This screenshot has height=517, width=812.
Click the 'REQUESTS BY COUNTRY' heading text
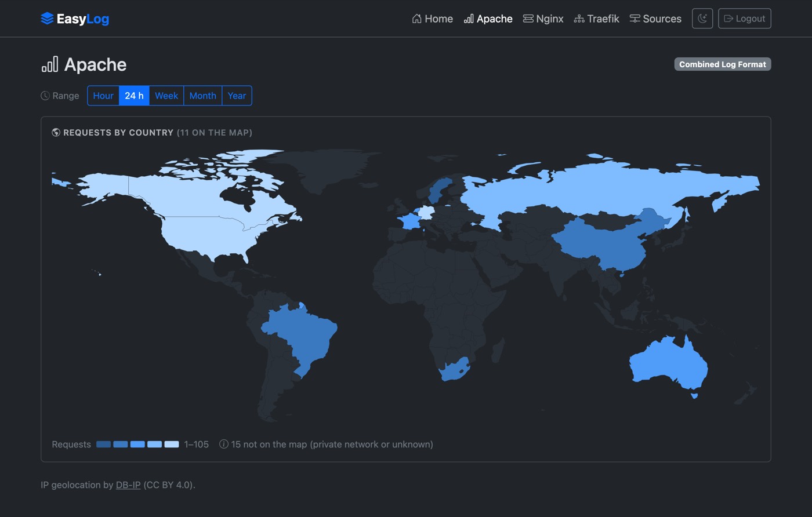[x=118, y=132]
